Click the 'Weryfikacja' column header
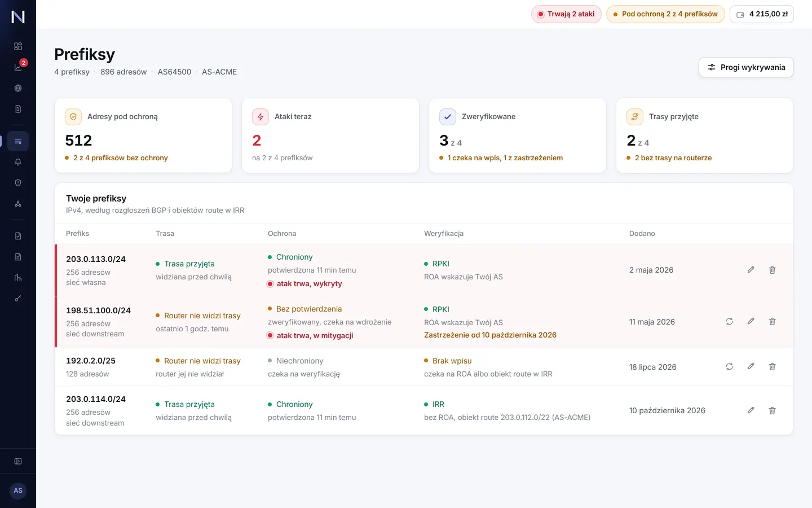The width and height of the screenshot is (812, 508). [444, 234]
